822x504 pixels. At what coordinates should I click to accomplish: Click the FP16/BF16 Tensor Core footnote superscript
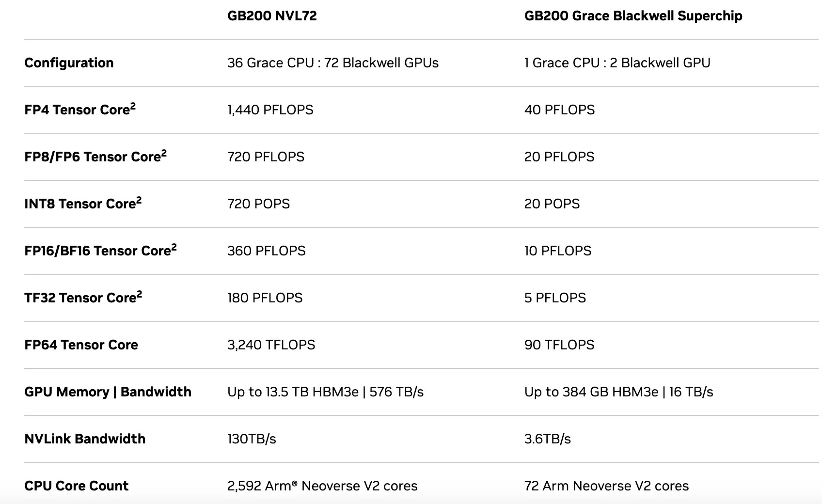point(174,247)
